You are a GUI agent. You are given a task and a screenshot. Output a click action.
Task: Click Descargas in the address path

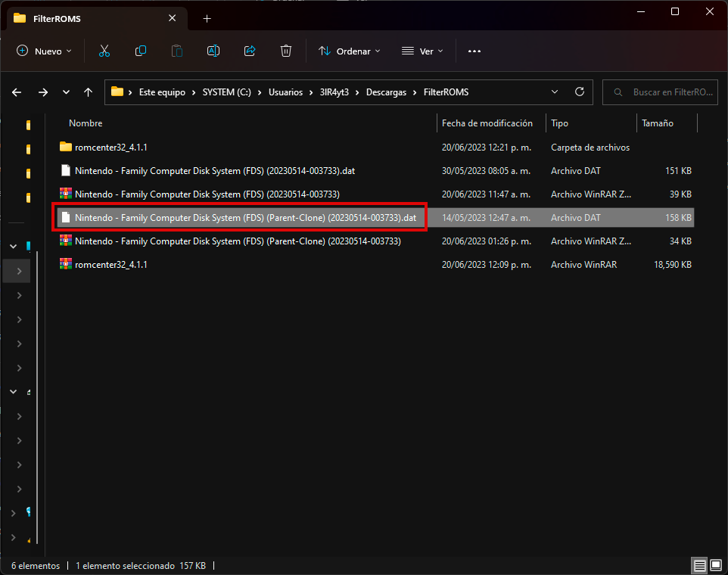tap(386, 92)
